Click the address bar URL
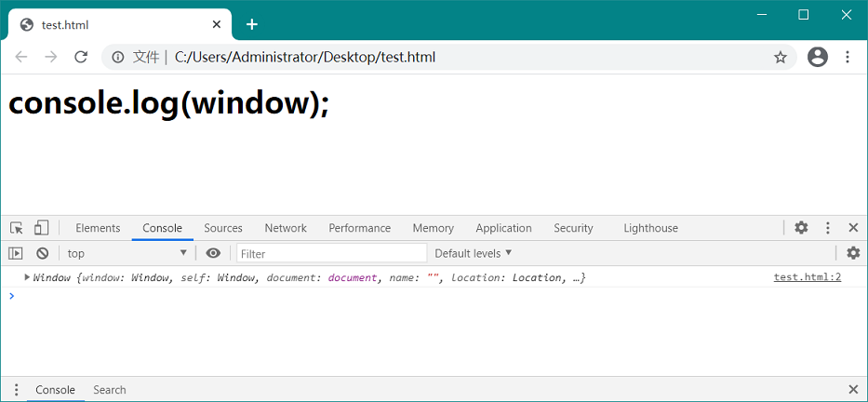 305,57
